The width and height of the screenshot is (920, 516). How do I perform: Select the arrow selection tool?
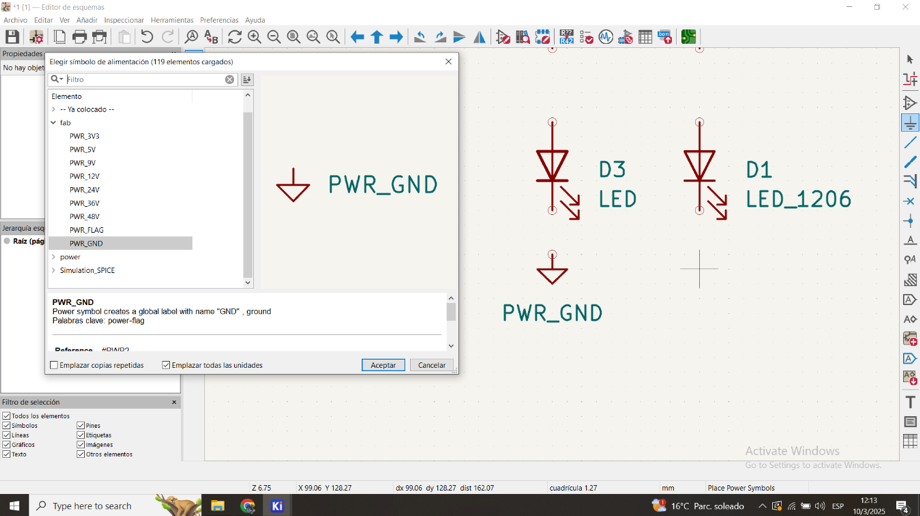910,59
